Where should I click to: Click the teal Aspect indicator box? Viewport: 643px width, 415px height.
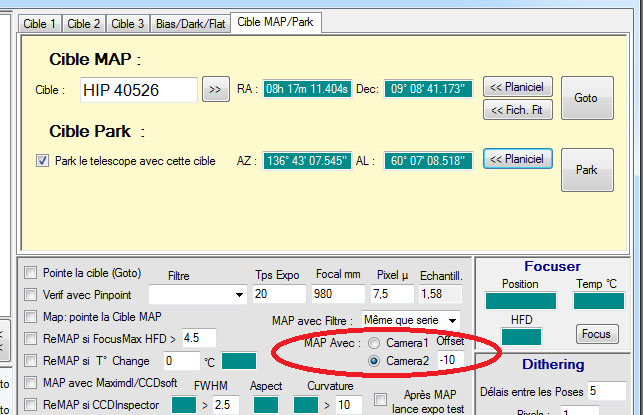pos(266,405)
